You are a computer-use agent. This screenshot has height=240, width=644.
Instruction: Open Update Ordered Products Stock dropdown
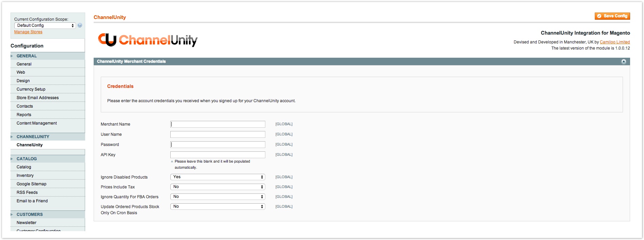pyautogui.click(x=217, y=206)
